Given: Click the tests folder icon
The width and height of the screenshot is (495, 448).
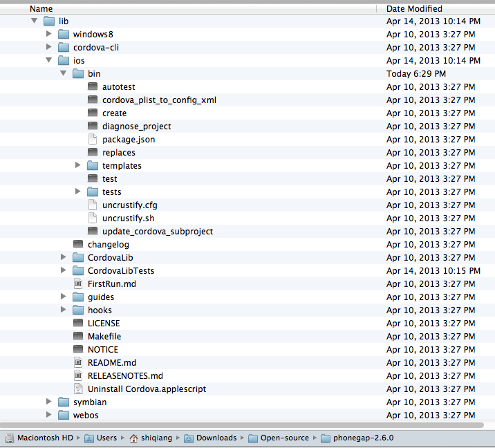Looking at the screenshot, I should (93, 192).
